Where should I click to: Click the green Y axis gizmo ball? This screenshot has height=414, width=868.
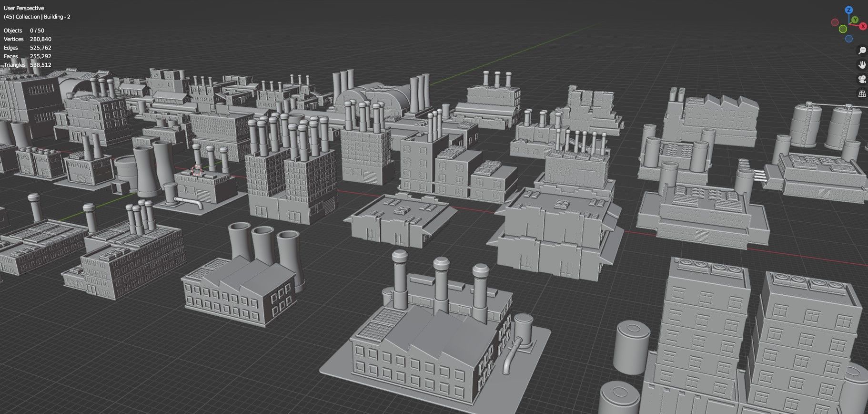(x=855, y=20)
